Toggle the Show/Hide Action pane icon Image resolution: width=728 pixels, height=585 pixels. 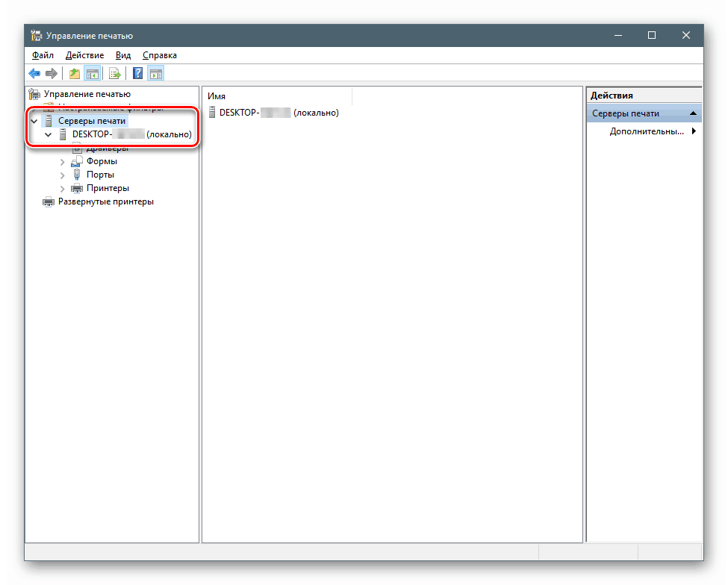coord(156,73)
